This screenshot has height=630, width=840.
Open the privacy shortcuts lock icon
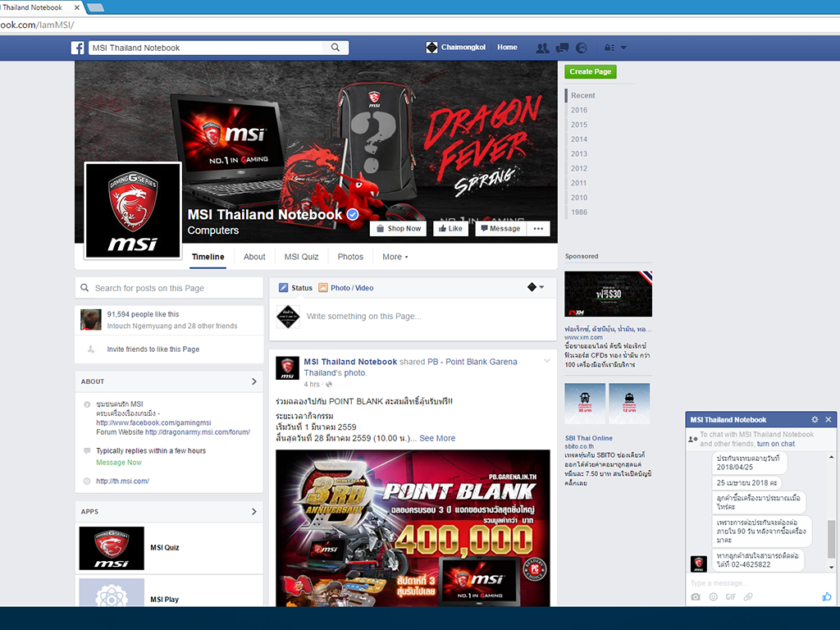(x=609, y=48)
